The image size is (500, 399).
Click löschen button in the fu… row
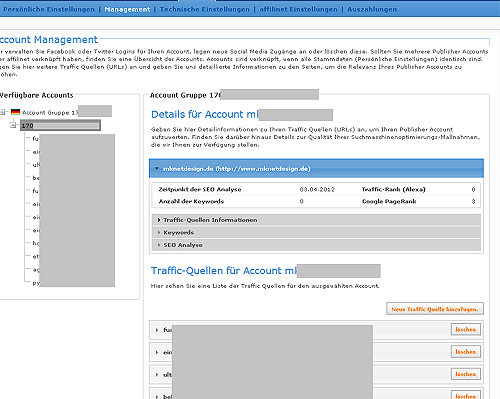(466, 329)
